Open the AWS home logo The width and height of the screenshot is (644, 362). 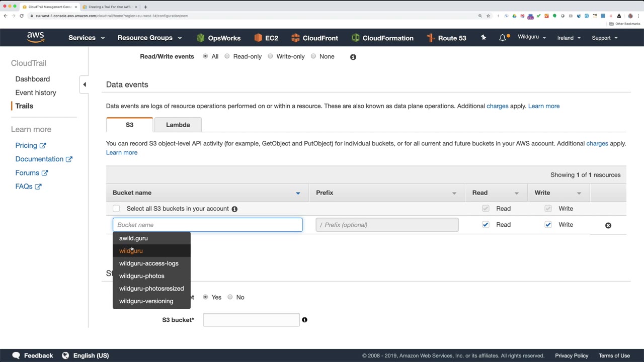tap(36, 38)
